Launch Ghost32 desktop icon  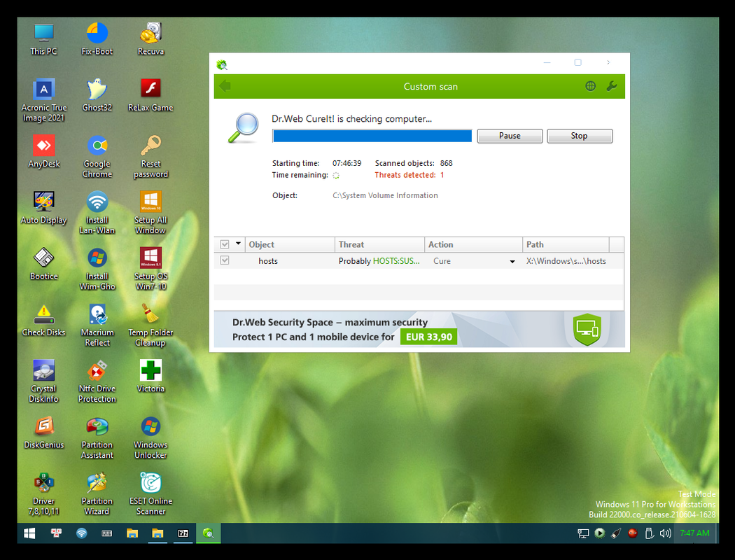pyautogui.click(x=97, y=96)
